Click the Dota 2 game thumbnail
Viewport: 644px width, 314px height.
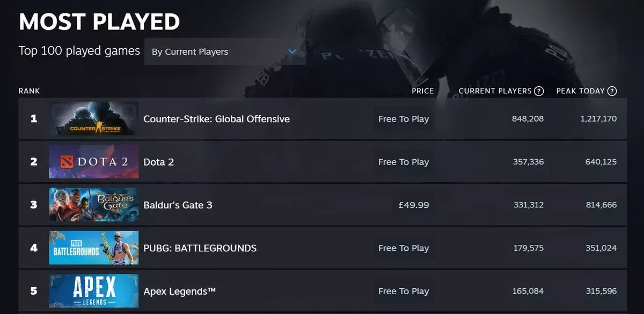click(94, 162)
